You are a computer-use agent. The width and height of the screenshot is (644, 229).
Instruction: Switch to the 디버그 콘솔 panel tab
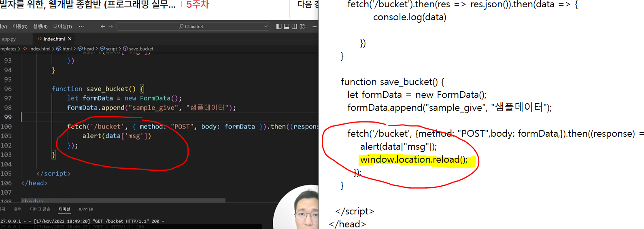point(40,209)
